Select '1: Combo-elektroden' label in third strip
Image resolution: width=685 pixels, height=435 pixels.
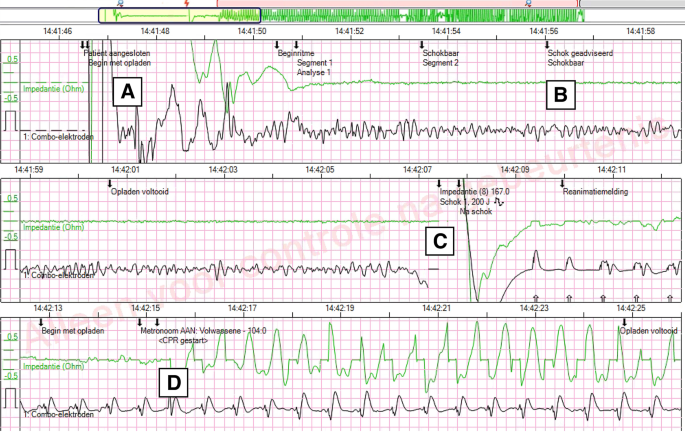58,414
